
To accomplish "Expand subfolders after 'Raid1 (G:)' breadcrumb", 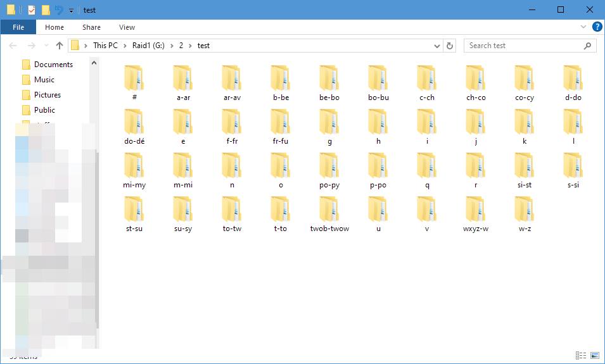I will click(172, 46).
